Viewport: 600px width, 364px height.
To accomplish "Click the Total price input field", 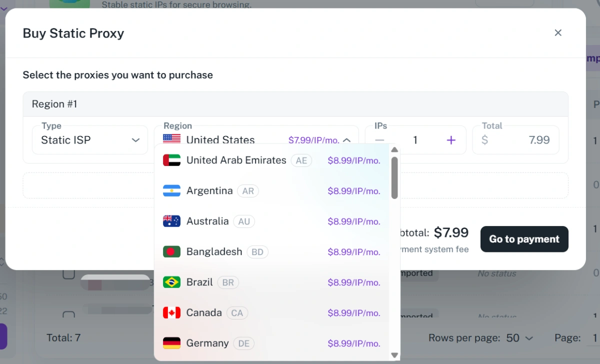I will (515, 140).
